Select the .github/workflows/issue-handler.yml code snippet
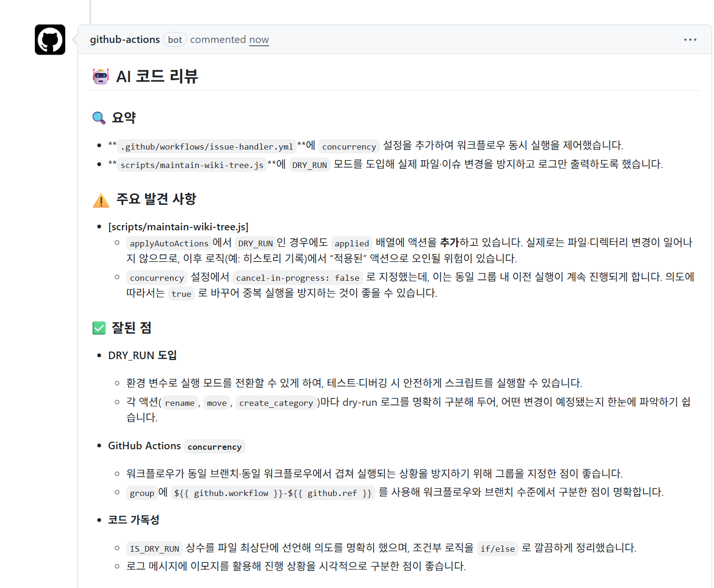 coord(207,147)
